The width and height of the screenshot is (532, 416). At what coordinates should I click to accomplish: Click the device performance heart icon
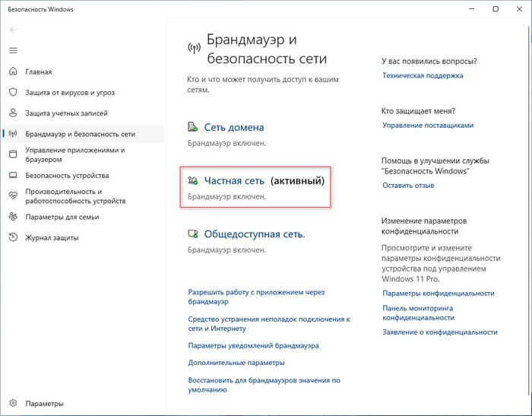(12, 195)
